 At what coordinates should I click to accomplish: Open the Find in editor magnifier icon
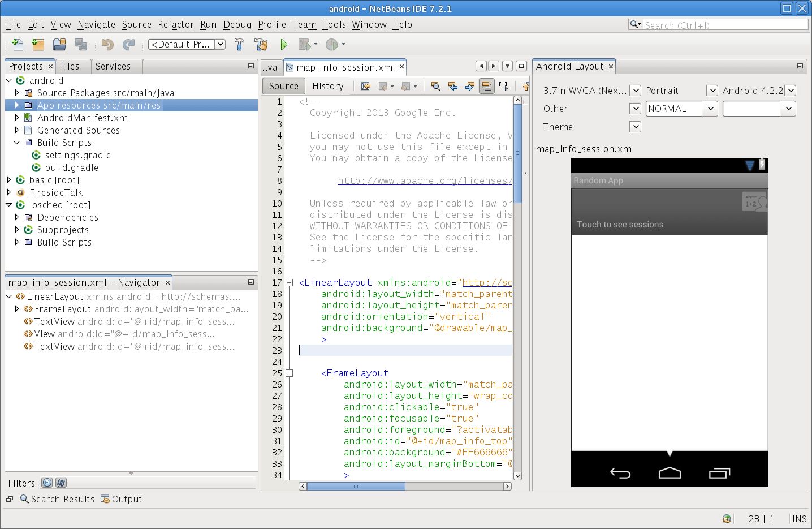435,86
